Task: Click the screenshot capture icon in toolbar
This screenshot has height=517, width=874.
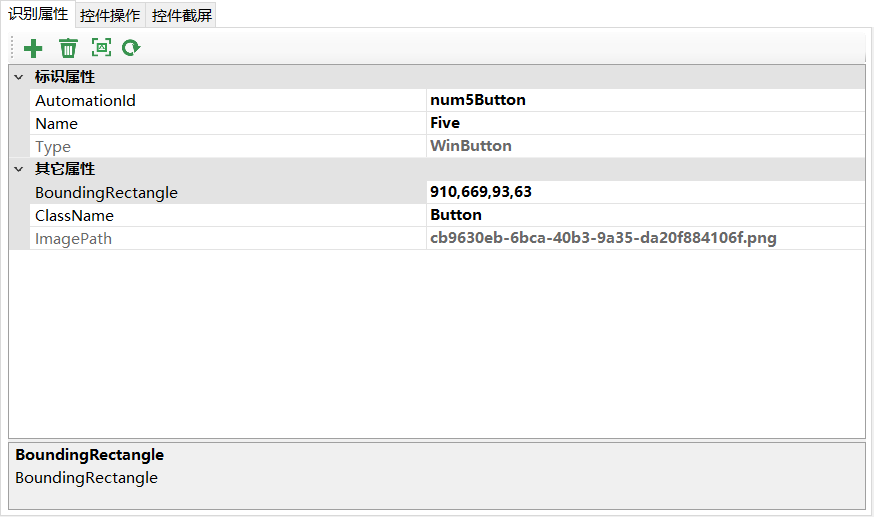Action: pyautogui.click(x=101, y=48)
